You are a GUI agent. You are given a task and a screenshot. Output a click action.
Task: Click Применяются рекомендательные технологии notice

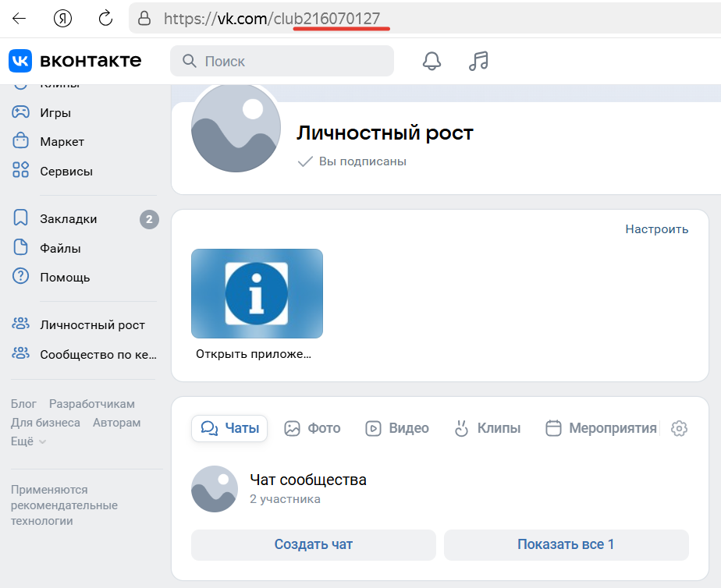click(64, 505)
